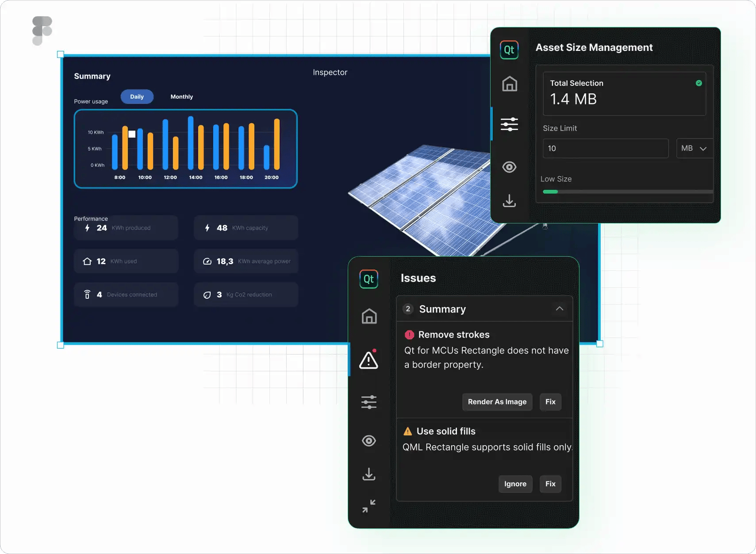This screenshot has width=756, height=554.
Task: Click the 3 Kg Co2 reduction card
Action: (246, 295)
